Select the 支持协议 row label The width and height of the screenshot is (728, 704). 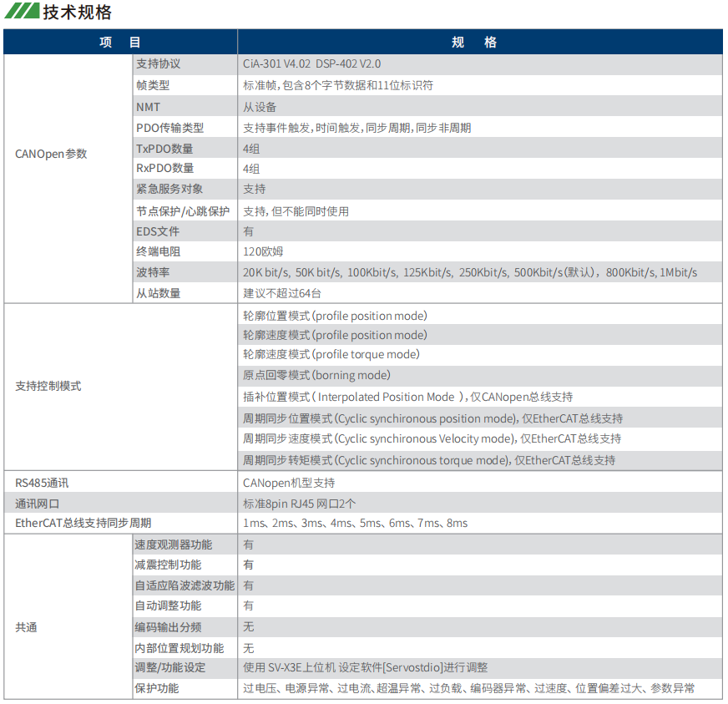158,63
